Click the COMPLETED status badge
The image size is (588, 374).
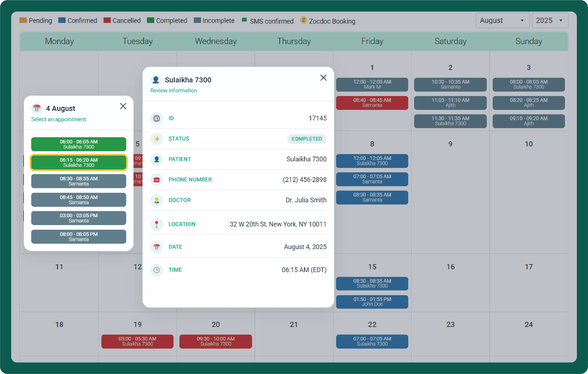307,139
